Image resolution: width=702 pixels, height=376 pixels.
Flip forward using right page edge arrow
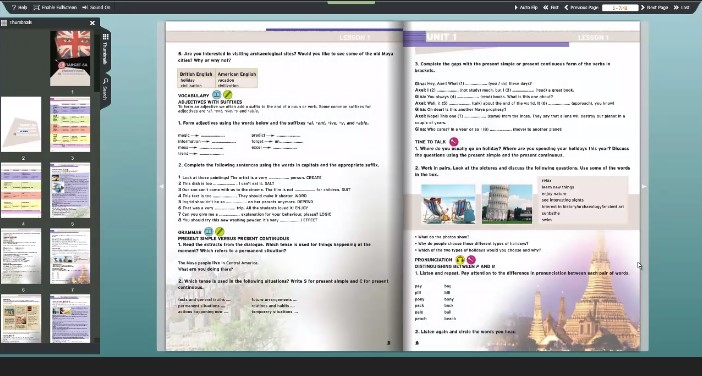pos(644,186)
